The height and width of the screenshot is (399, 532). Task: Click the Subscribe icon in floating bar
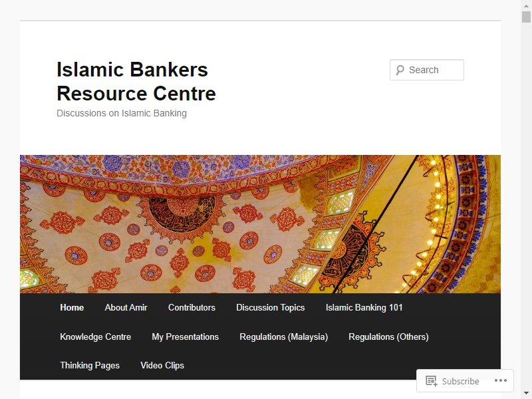pos(431,381)
